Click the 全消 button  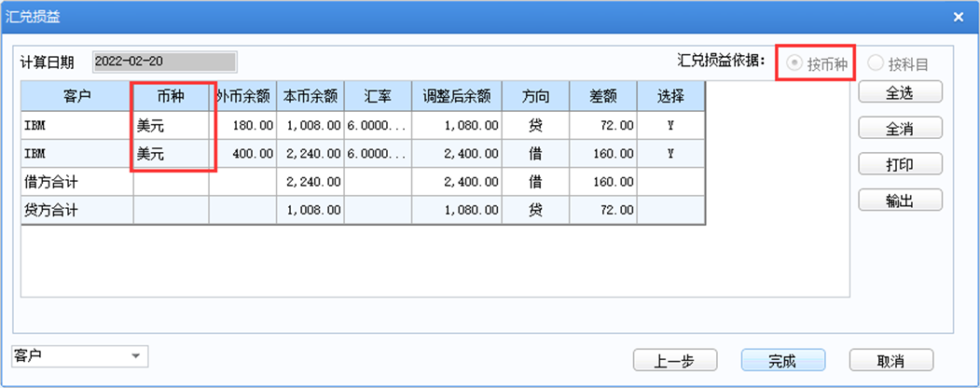pos(900,128)
